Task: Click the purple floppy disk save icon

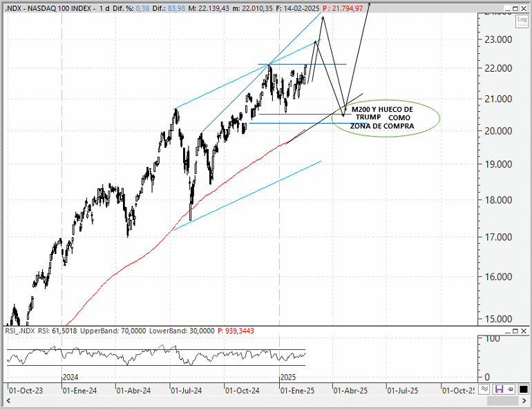Action: pyautogui.click(x=499, y=389)
